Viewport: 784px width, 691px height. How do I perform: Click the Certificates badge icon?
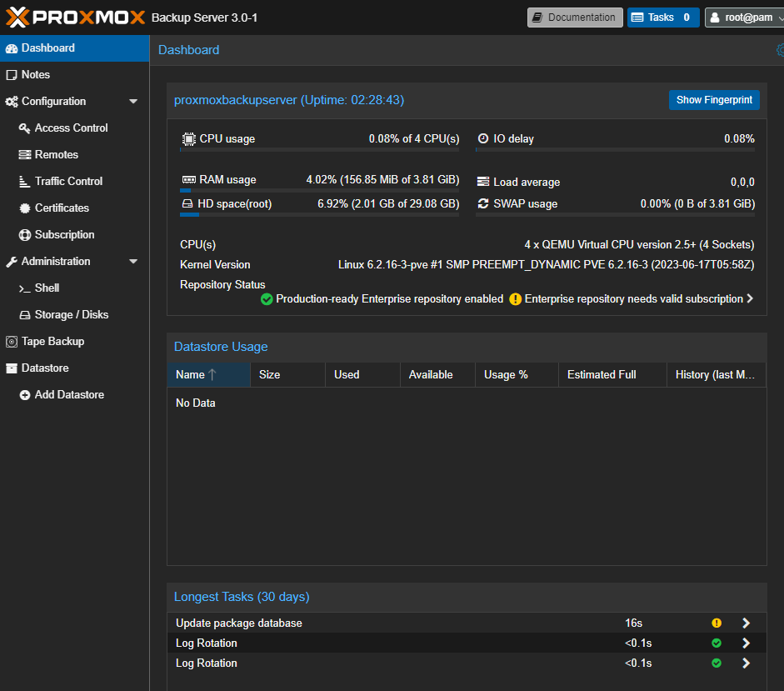(x=25, y=208)
